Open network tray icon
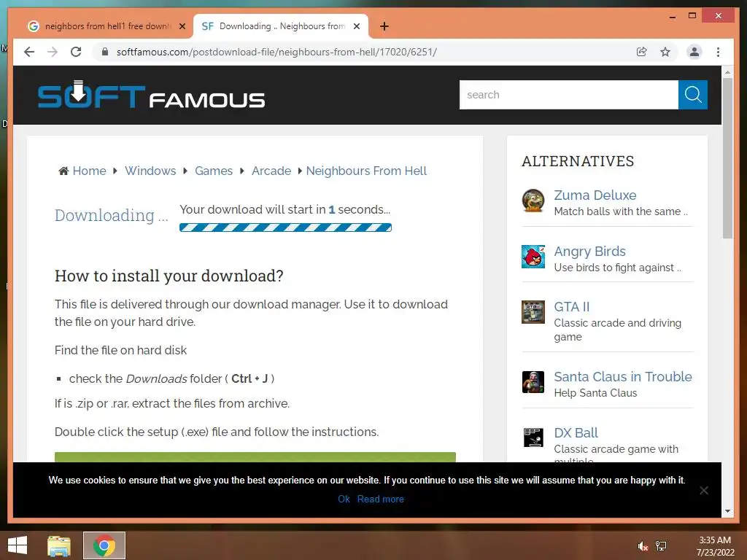The image size is (747, 560). (661, 546)
